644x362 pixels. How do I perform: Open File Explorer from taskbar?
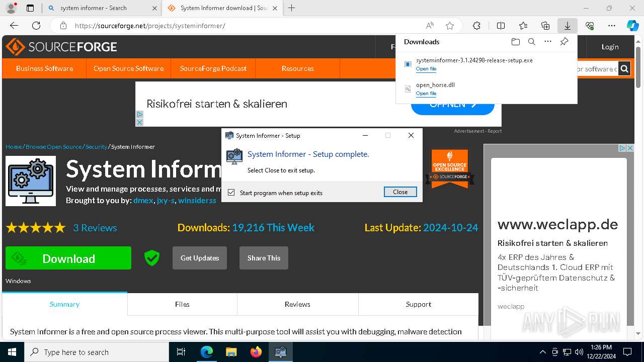[x=231, y=352]
